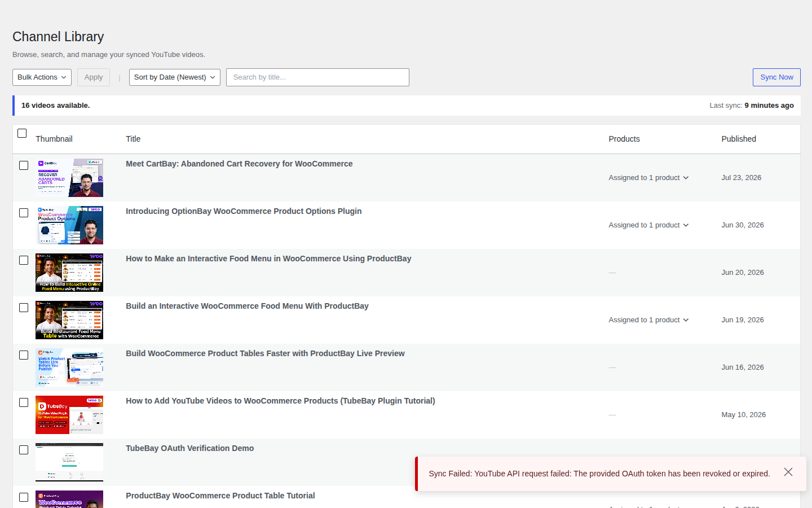
Task: Click the Thumbnail column header
Action: (54, 139)
